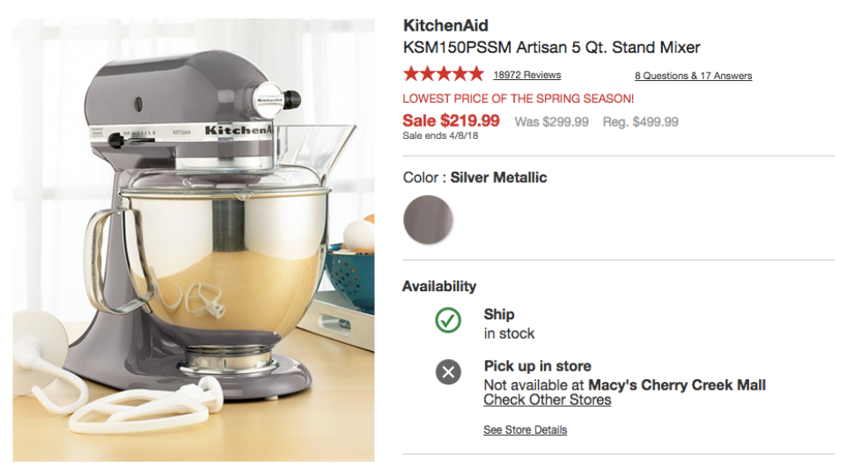Click the stand mixer product image
The height and width of the screenshot is (469, 868).
pos(194,239)
